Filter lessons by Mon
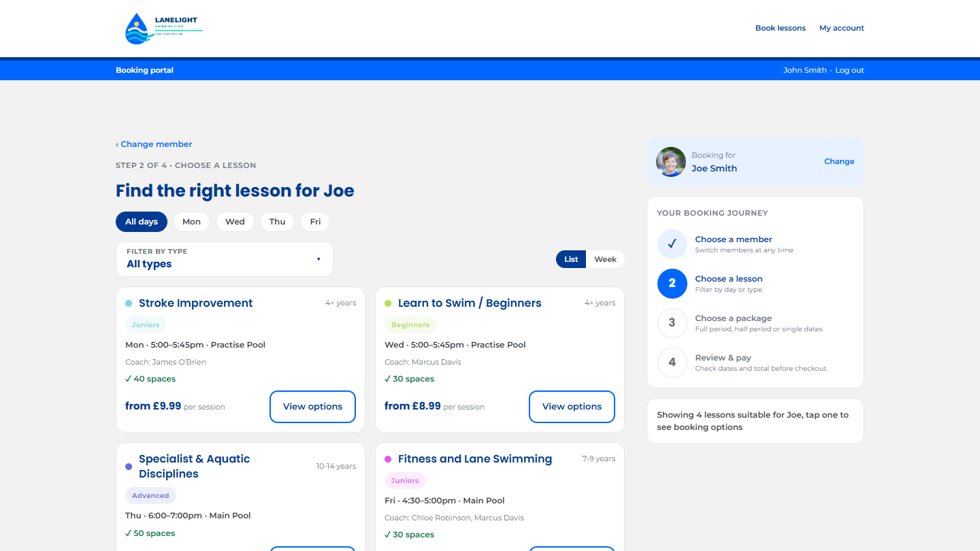Screen dimensions: 980x551 191,222
